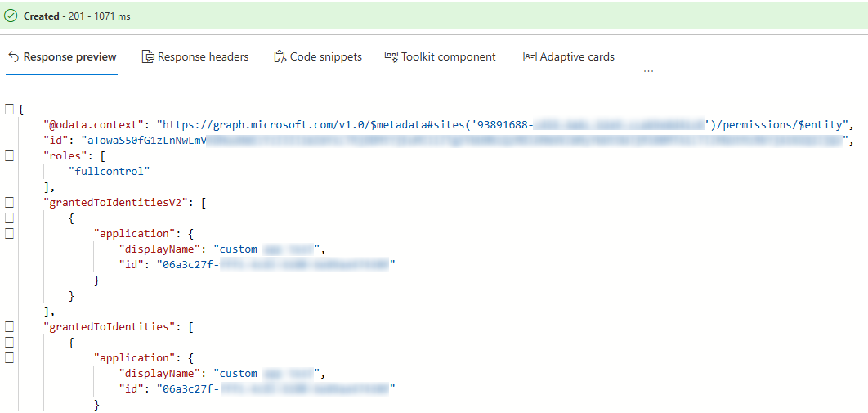Viewport: 868px width, 413px height.
Task: Fold "application" object under grantedToIdentitiesV2
Action: pyautogui.click(x=9, y=234)
